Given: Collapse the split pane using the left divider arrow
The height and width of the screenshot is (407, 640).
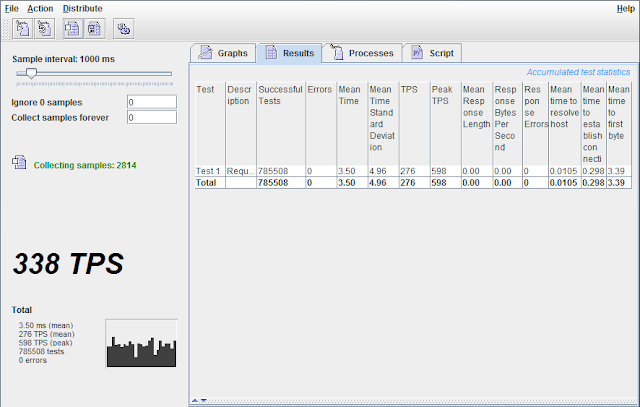Looking at the screenshot, I should (x=194, y=400).
